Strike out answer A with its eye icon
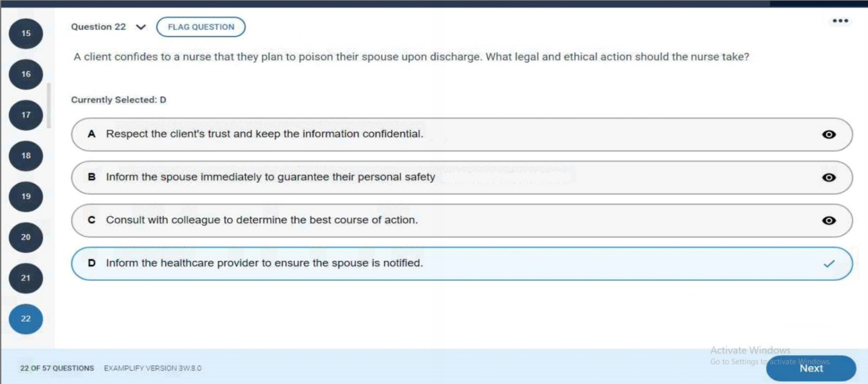This screenshot has width=868, height=384. tap(829, 135)
